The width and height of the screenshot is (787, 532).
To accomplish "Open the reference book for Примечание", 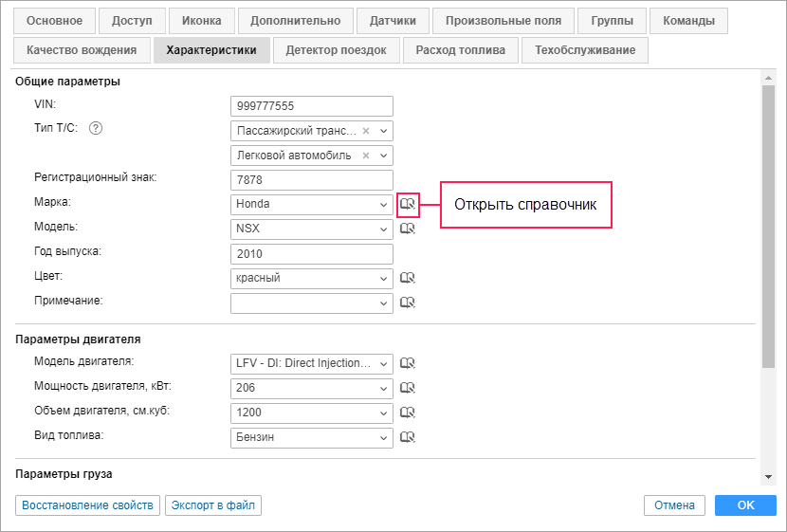I will pos(408,303).
